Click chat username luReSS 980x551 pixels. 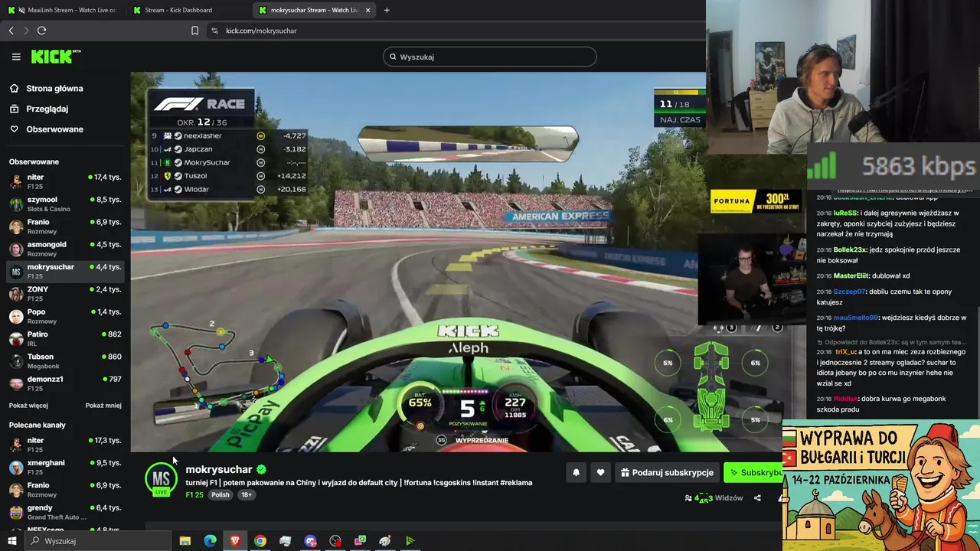(846, 213)
